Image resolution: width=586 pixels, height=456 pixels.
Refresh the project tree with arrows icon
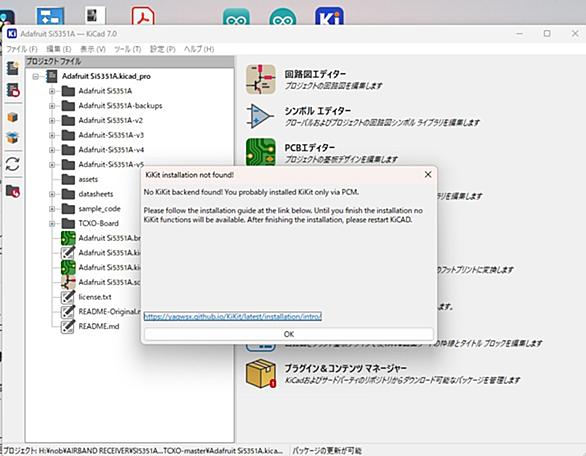(x=13, y=164)
